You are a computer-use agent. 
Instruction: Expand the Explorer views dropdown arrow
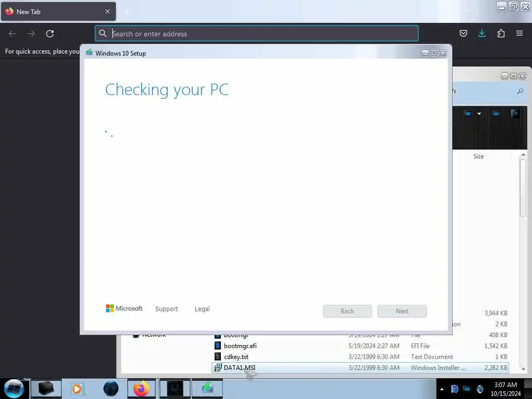[x=479, y=114]
